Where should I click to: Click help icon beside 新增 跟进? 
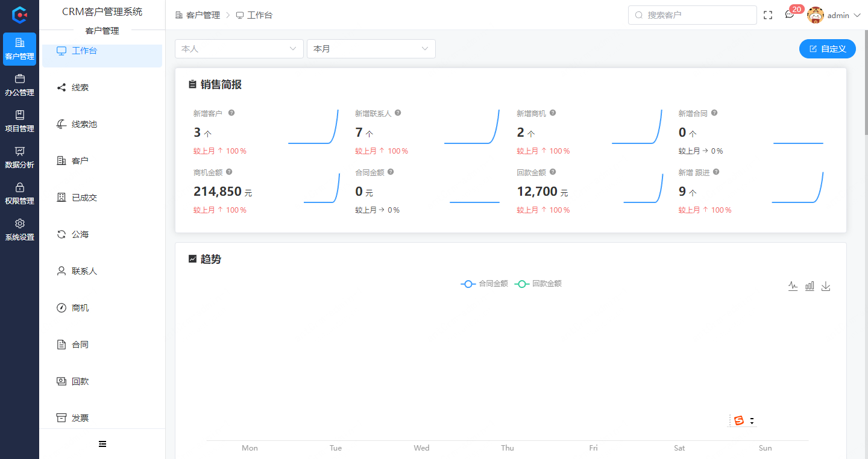click(x=716, y=172)
